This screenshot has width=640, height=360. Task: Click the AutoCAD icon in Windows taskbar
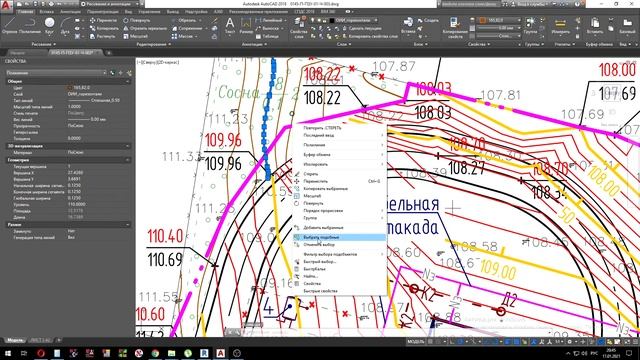coord(220,353)
